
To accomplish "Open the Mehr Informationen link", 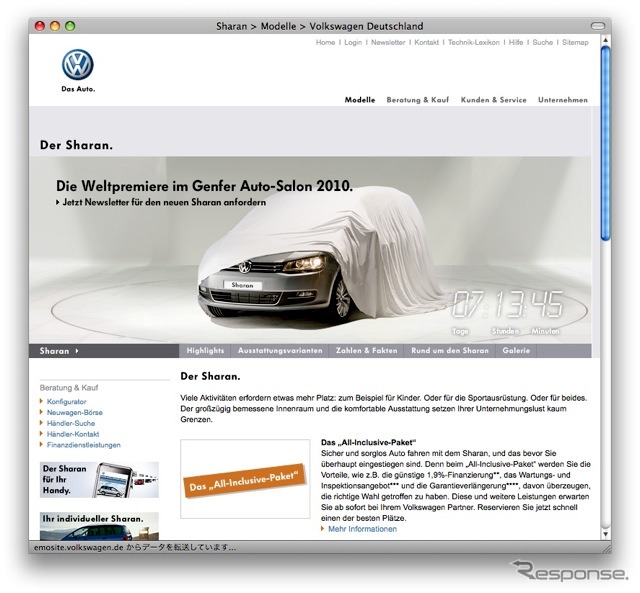I will 362,529.
